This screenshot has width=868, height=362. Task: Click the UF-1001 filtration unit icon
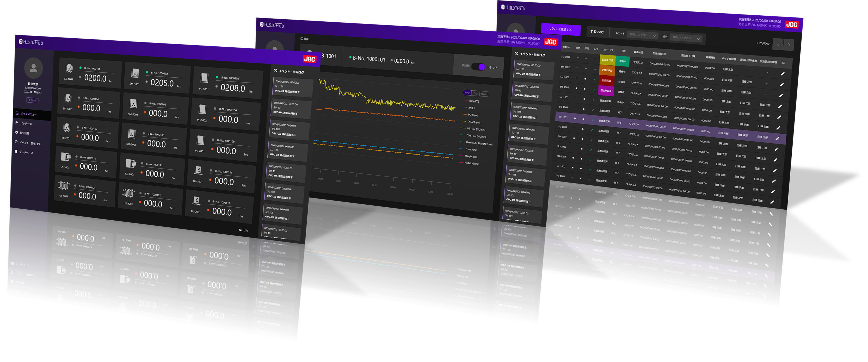pos(64,186)
